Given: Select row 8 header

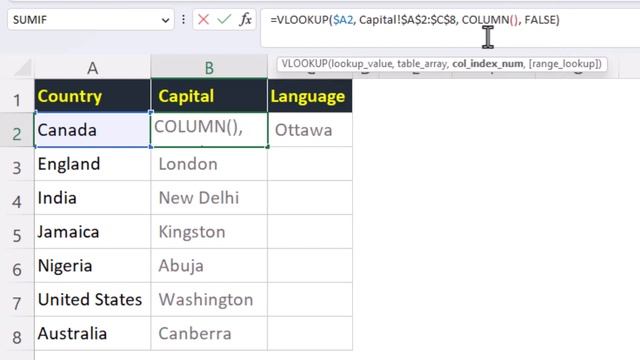Looking at the screenshot, I should coord(17,333).
